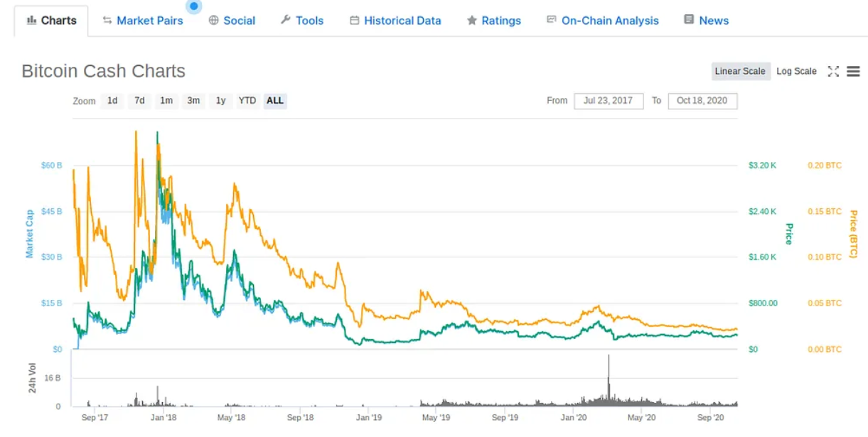Image resolution: width=868 pixels, height=437 pixels.
Task: Click the star icon beside Ratings
Action: (472, 21)
